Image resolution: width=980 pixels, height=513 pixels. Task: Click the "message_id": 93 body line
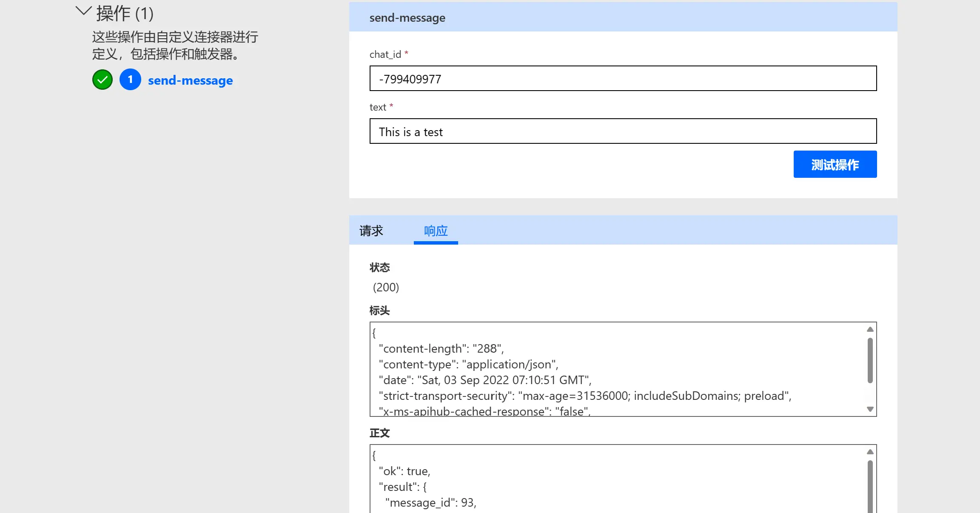click(x=431, y=503)
